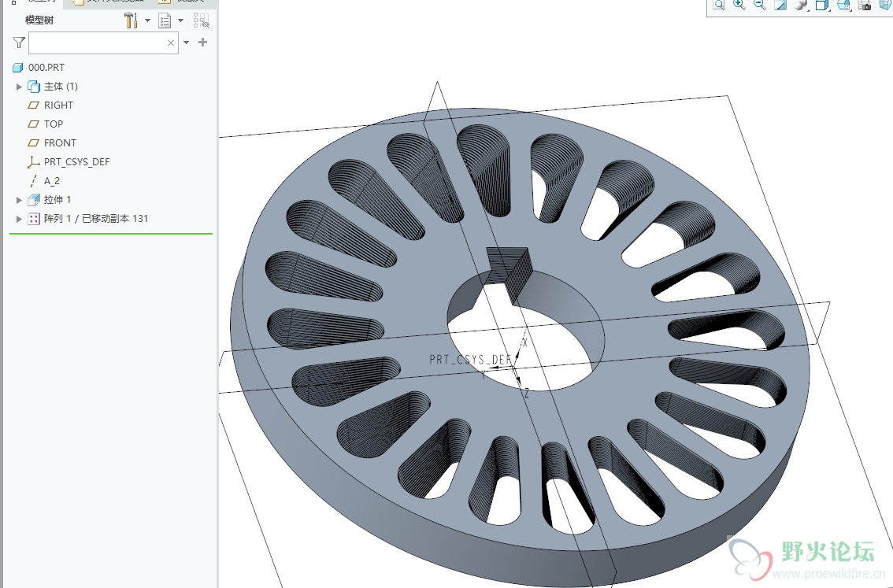Image resolution: width=893 pixels, height=588 pixels.
Task: Clear the model tree search field
Action: click(171, 43)
